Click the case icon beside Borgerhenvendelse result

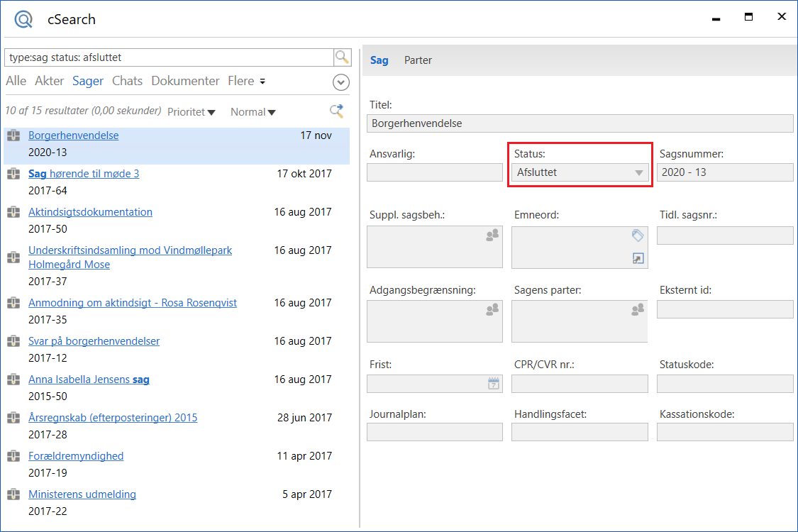point(13,135)
